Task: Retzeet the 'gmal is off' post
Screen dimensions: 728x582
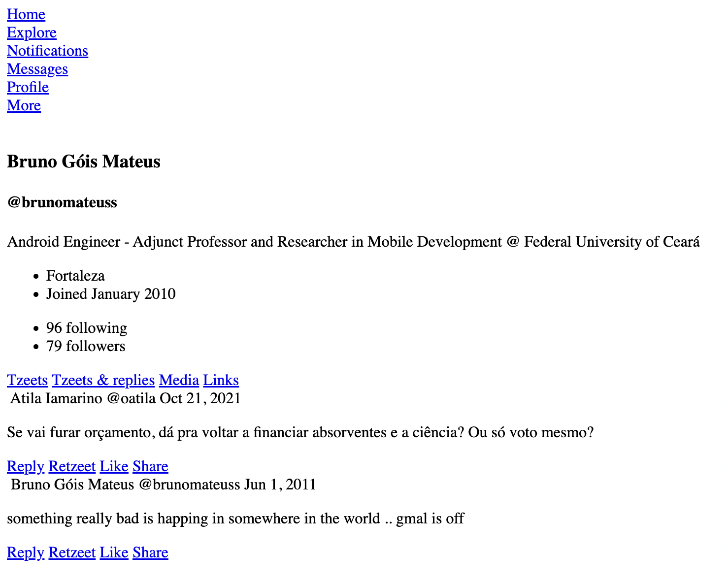Action: (x=72, y=552)
